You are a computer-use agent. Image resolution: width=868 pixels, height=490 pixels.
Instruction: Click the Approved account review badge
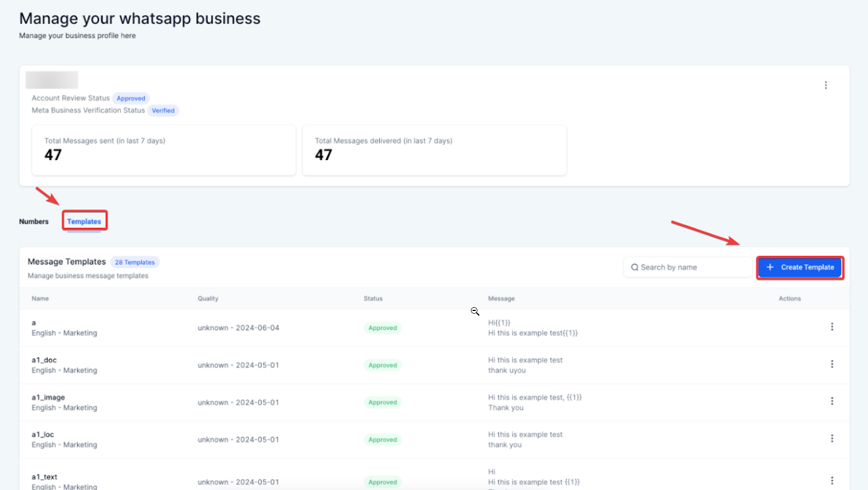coord(131,98)
